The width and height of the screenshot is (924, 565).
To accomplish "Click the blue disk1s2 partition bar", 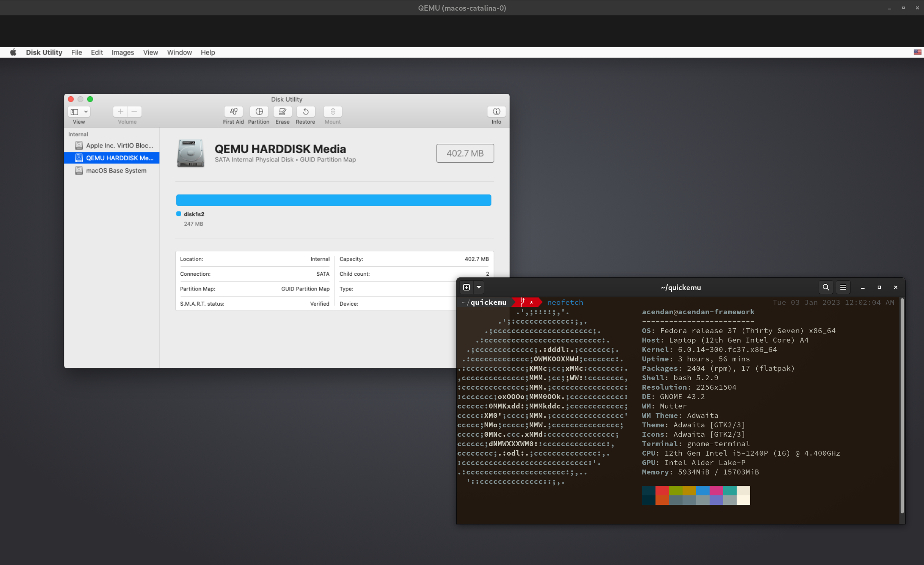I will click(x=333, y=200).
